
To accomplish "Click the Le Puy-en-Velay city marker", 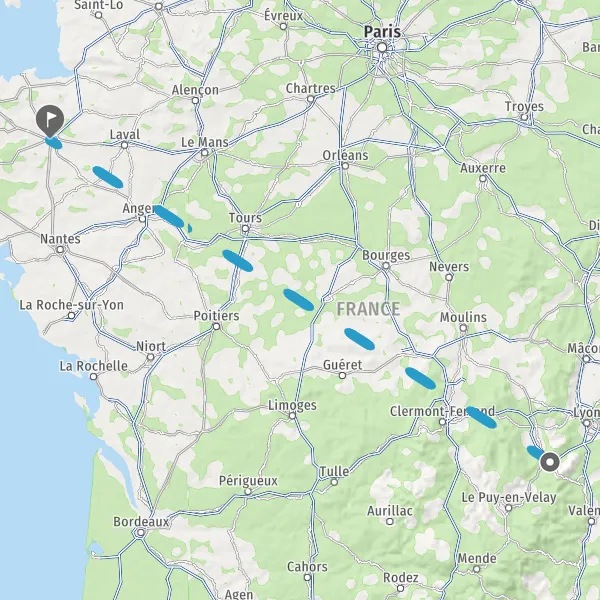I will click(x=509, y=508).
